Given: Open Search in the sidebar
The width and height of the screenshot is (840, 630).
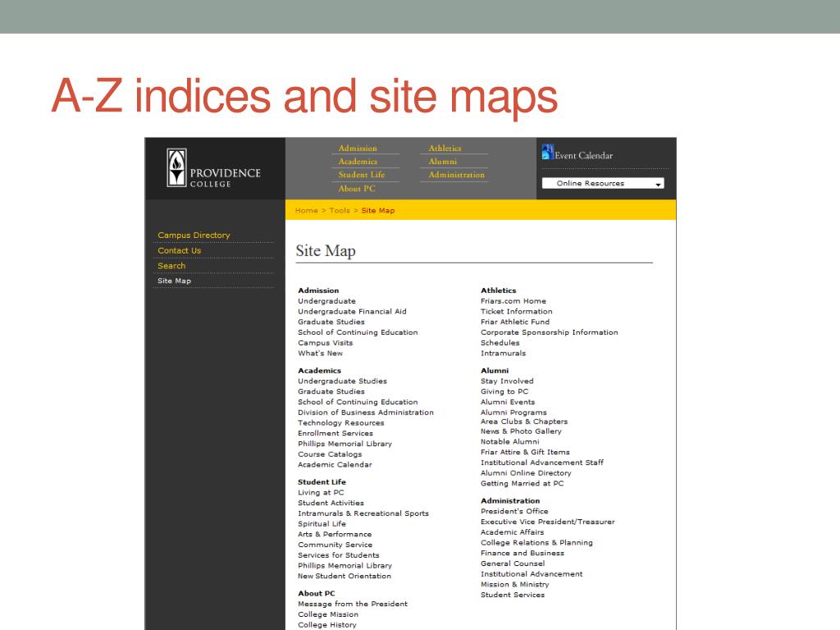Looking at the screenshot, I should [x=171, y=266].
